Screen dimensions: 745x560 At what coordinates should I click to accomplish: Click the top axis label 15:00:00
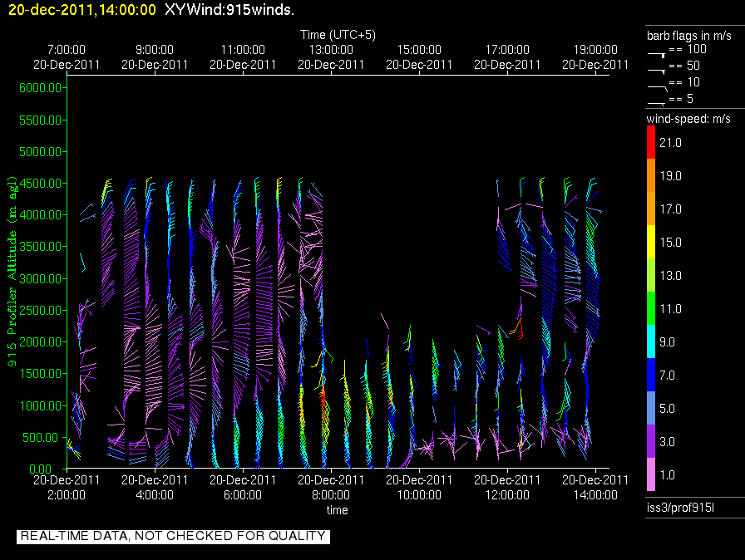pyautogui.click(x=419, y=49)
